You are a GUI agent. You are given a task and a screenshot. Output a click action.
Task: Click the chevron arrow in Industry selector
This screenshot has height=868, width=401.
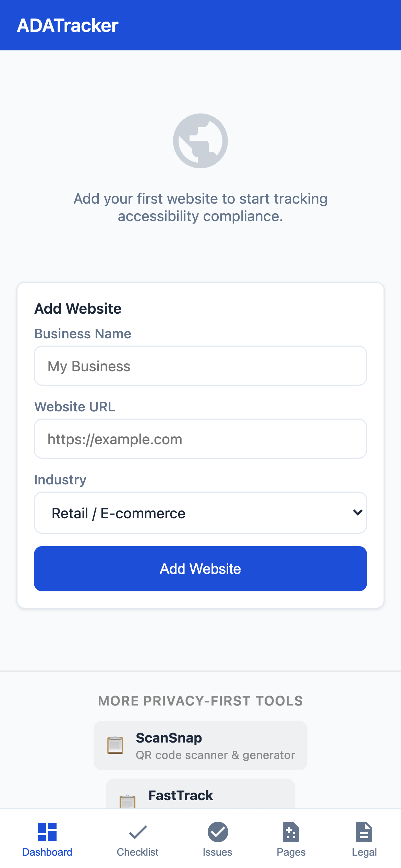(x=357, y=513)
